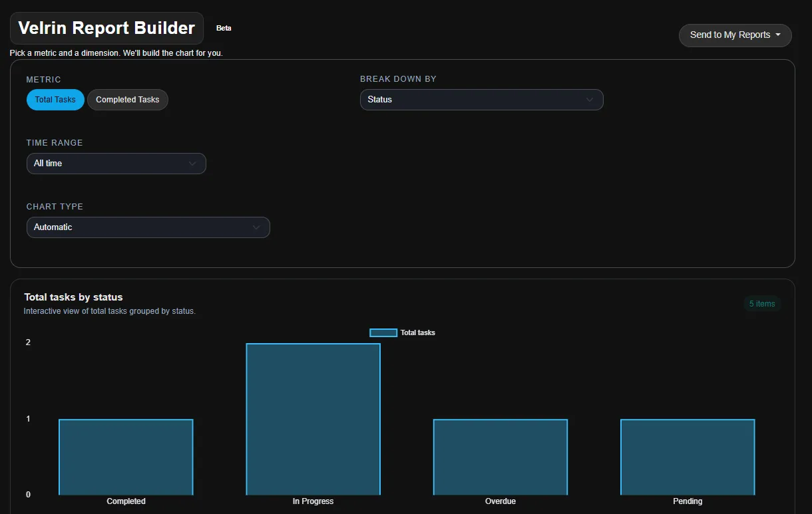Click the Overdue axis label
Image resolution: width=812 pixels, height=514 pixels.
tap(500, 501)
